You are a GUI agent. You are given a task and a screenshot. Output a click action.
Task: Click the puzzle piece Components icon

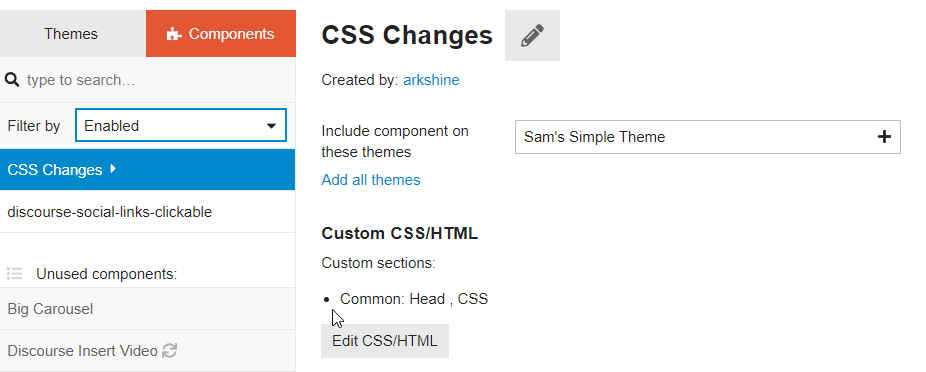pos(174,34)
